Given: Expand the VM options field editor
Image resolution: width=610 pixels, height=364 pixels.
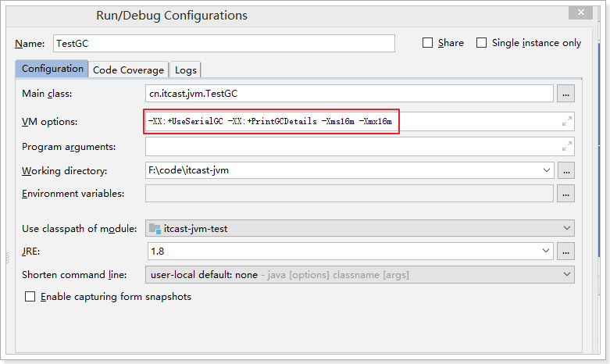Looking at the screenshot, I should [x=567, y=122].
